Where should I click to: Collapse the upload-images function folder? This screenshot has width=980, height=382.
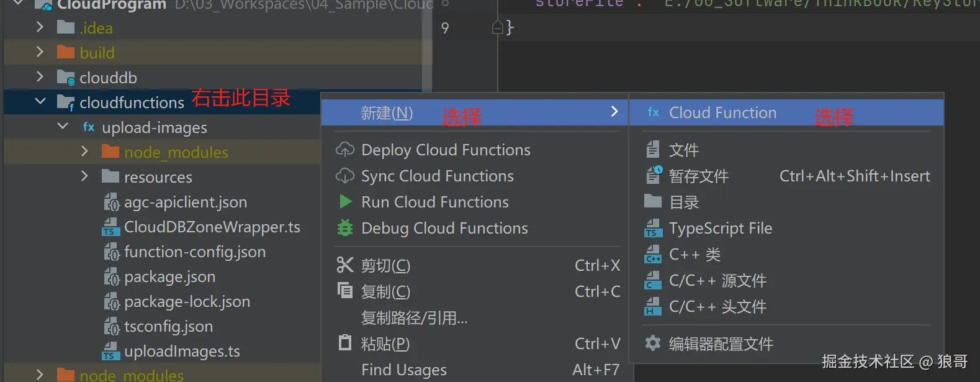tap(63, 127)
